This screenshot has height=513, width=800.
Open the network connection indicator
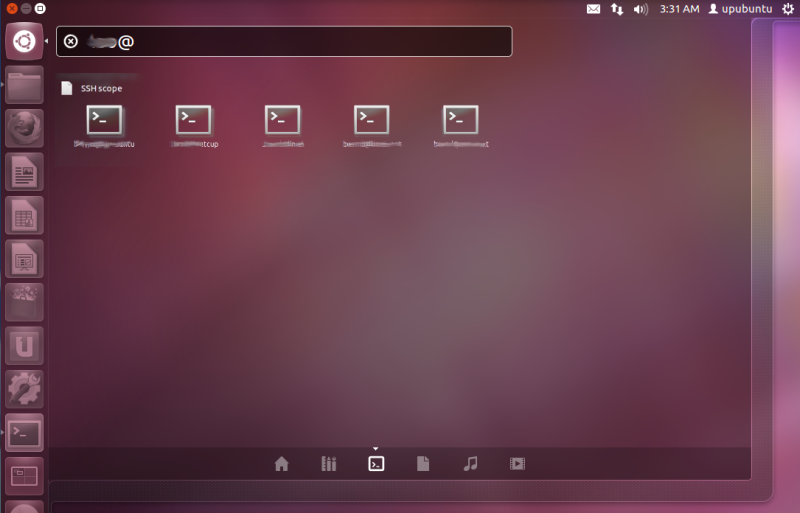[x=617, y=9]
